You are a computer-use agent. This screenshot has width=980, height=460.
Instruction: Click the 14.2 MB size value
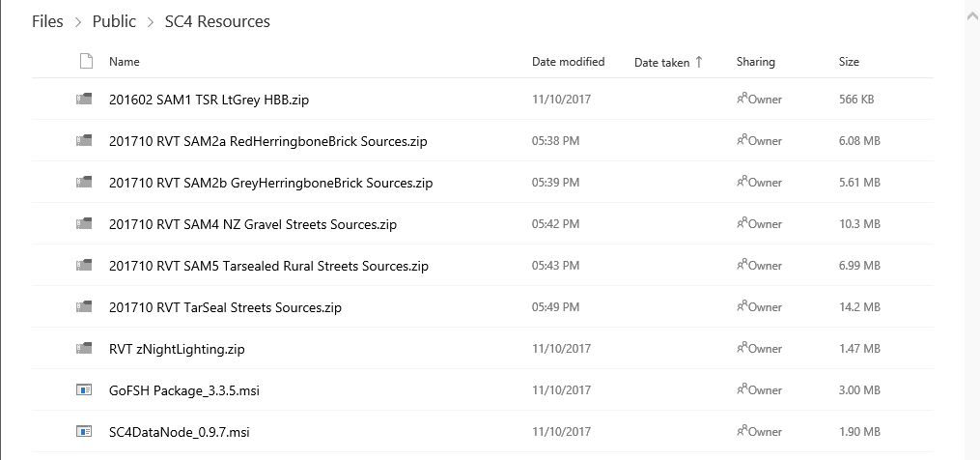(x=859, y=306)
